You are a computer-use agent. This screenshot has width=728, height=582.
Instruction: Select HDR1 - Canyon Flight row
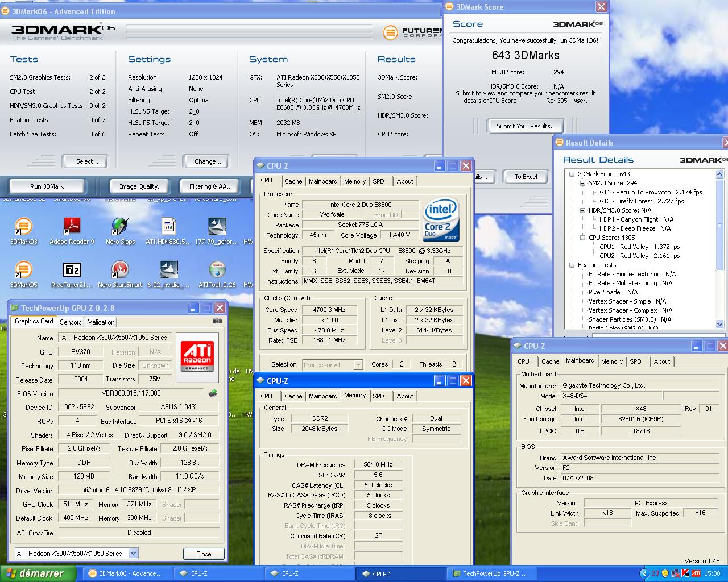636,219
